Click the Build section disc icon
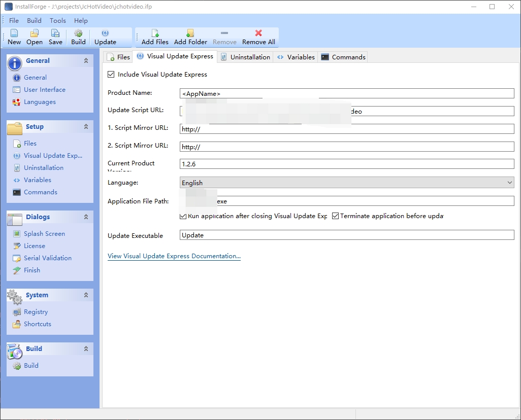 [15, 352]
